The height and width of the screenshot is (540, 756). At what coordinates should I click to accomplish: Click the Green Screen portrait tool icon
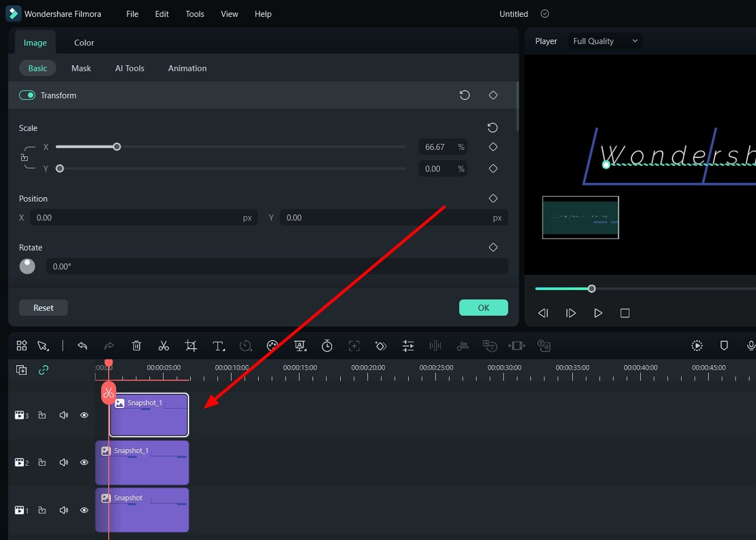click(x=300, y=346)
